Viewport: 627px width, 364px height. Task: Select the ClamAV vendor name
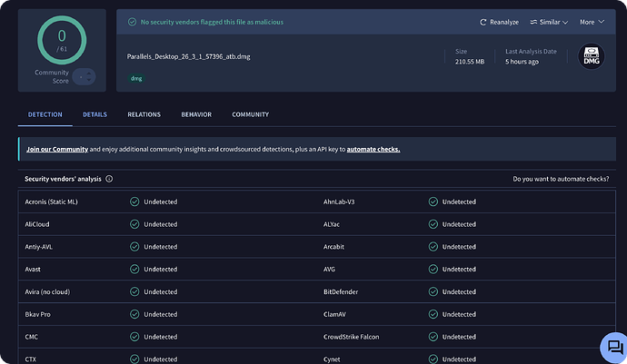[x=334, y=314]
